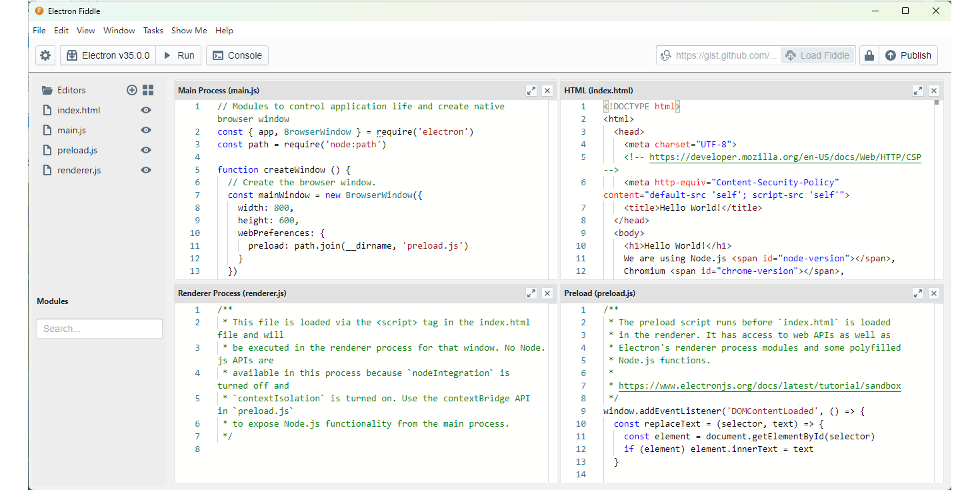980x490 pixels.
Task: Open the editor layout grid icon
Action: tap(147, 90)
